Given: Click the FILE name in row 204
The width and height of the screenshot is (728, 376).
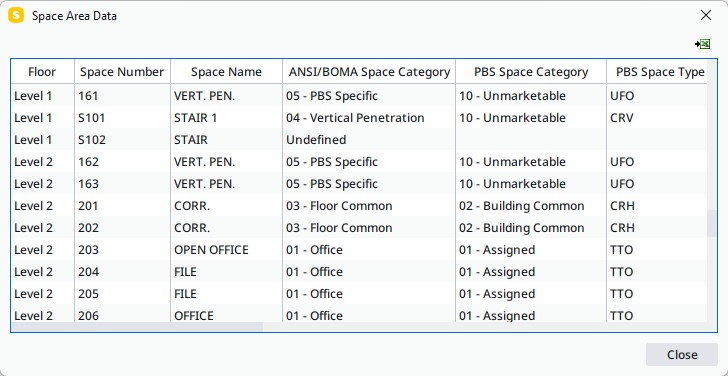Looking at the screenshot, I should pos(226,272).
